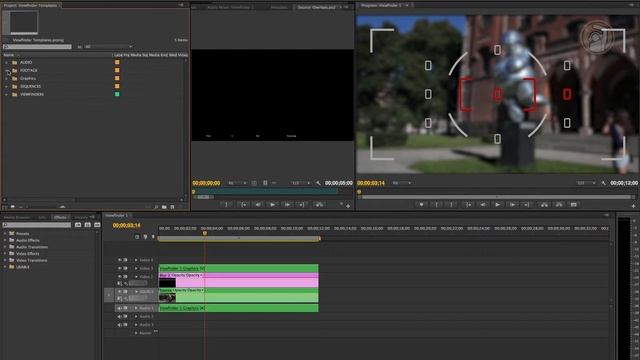Expand the SEQUENCES bin

tap(7, 86)
